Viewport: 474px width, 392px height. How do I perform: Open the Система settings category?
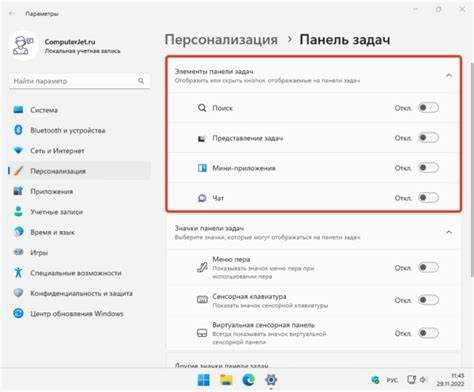pos(79,110)
